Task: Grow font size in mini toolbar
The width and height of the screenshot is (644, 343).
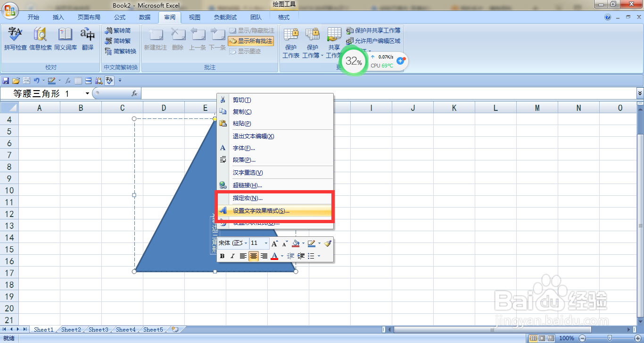Action: pyautogui.click(x=275, y=243)
